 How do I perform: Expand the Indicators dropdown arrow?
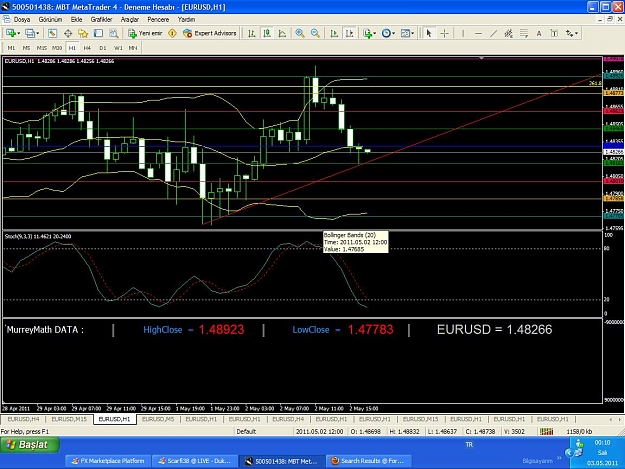pos(375,33)
